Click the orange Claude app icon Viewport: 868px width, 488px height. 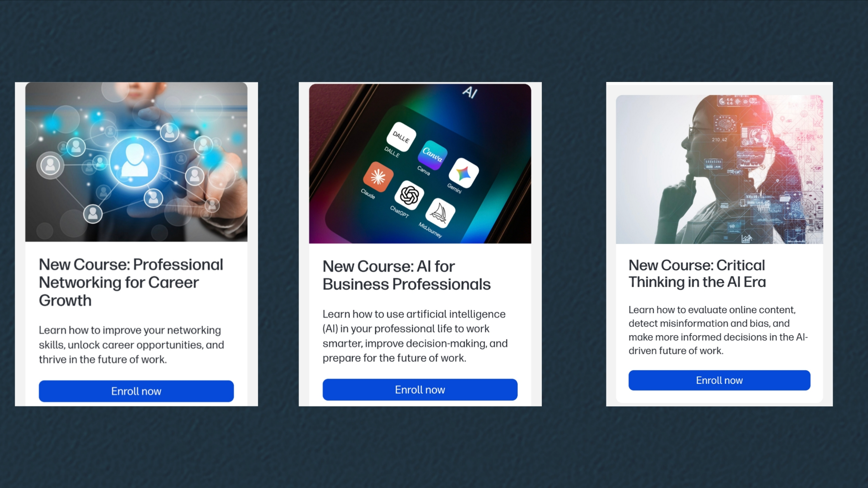(378, 177)
